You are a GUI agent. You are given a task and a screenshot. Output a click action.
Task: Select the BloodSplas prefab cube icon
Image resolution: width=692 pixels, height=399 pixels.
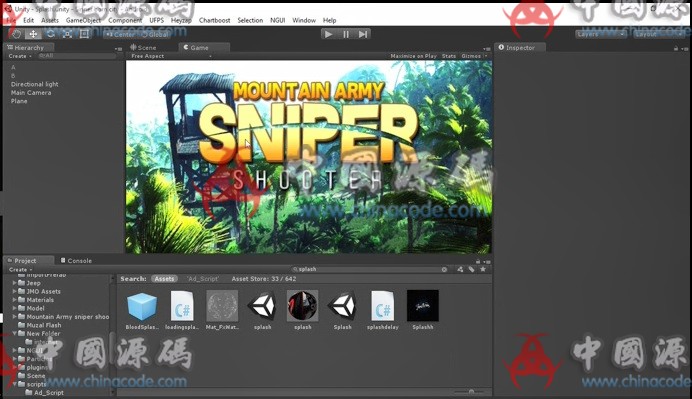(x=142, y=306)
